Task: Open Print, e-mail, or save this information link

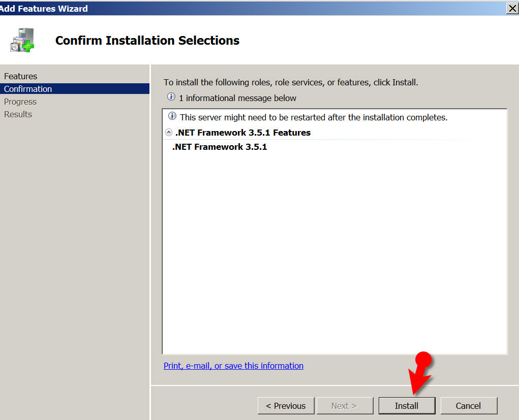Action: [233, 366]
